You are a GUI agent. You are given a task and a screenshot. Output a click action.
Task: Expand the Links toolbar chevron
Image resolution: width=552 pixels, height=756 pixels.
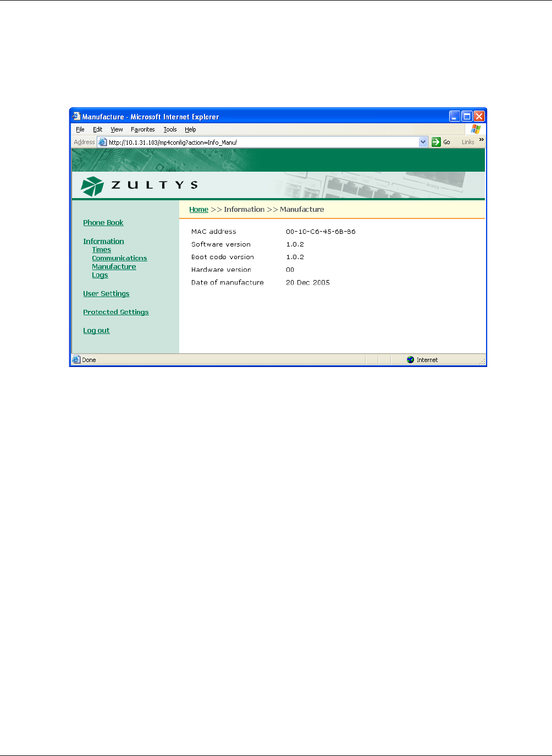(x=482, y=140)
